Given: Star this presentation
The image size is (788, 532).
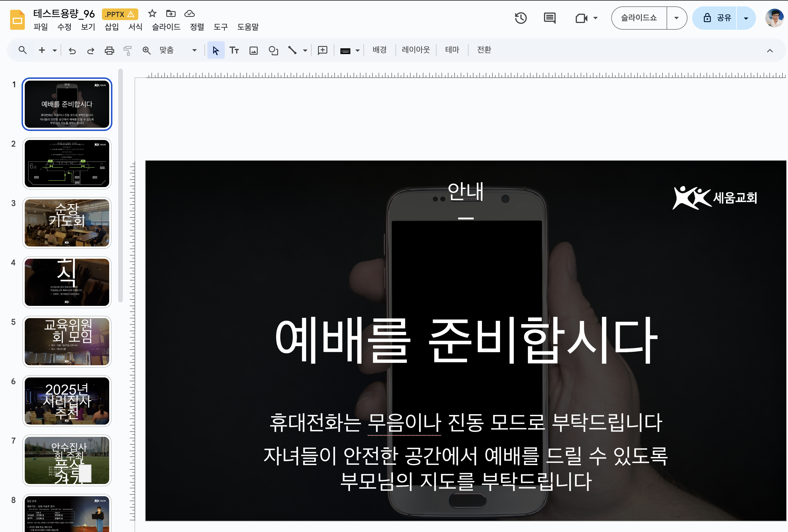Looking at the screenshot, I should coord(152,14).
